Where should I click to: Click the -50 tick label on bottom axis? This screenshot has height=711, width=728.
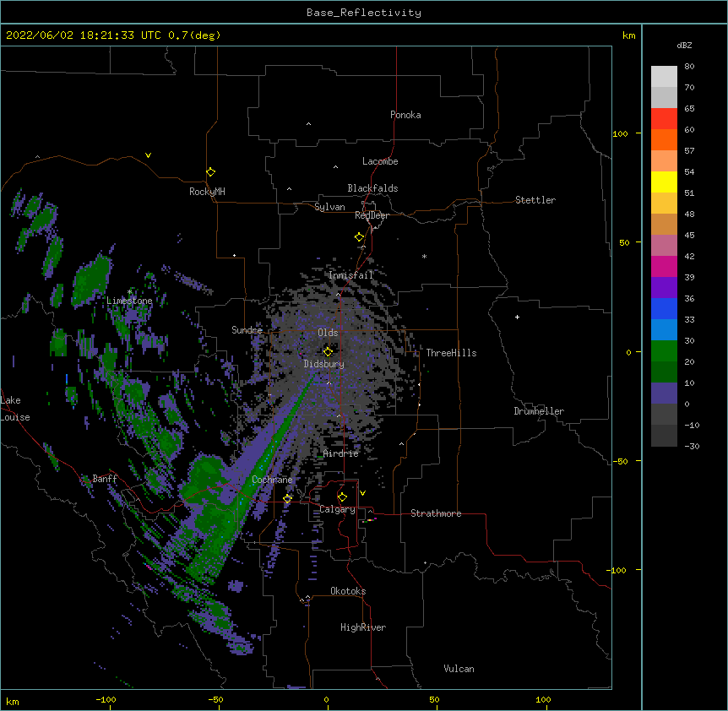[x=215, y=699]
